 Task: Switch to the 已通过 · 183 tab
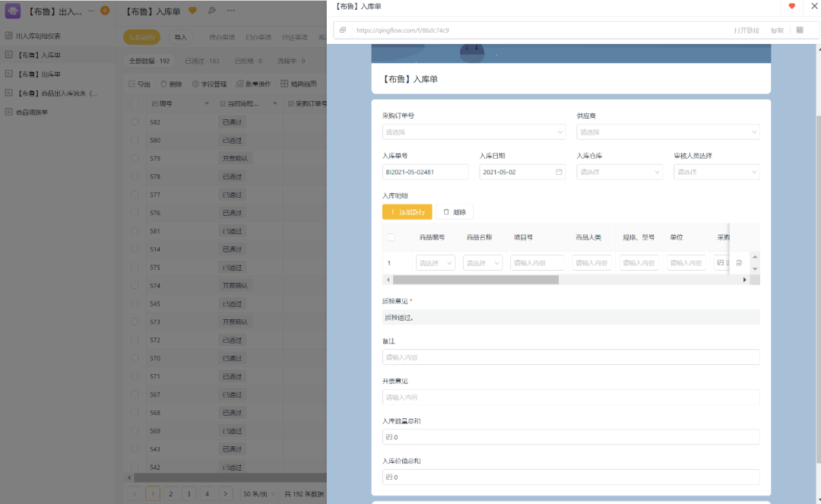pos(201,61)
